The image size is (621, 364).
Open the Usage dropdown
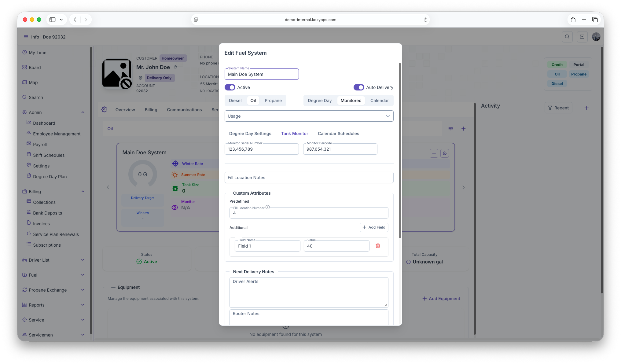(309, 116)
